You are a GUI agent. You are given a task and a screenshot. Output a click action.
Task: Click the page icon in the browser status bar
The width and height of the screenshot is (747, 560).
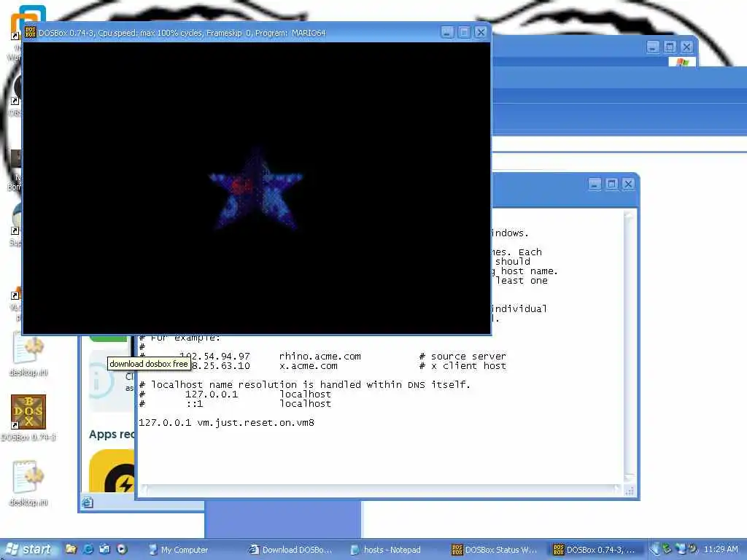88,503
